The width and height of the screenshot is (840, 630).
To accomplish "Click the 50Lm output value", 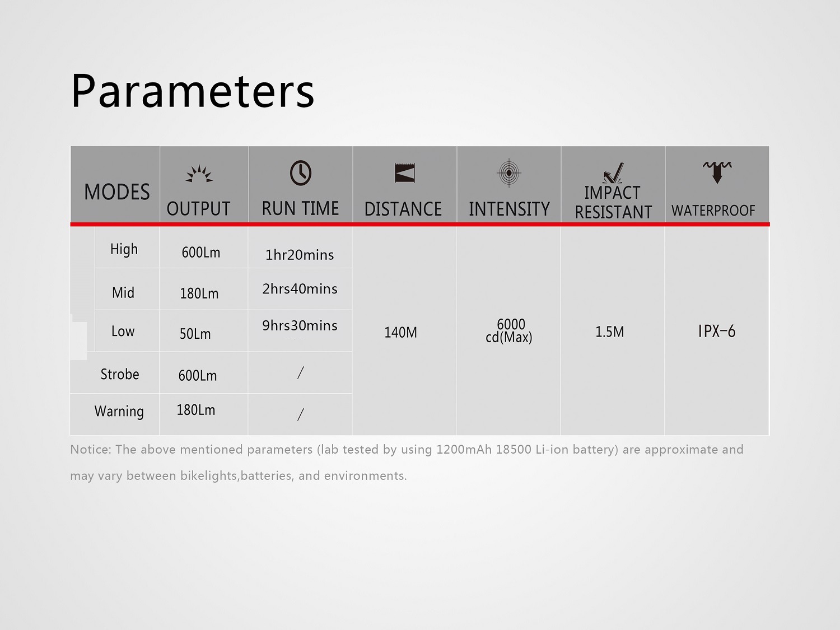I will pyautogui.click(x=195, y=334).
